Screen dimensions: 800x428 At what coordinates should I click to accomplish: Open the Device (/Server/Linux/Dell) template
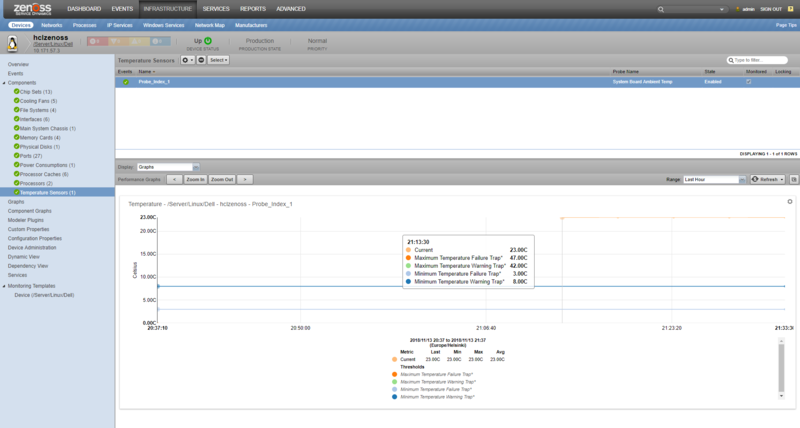pyautogui.click(x=44, y=295)
